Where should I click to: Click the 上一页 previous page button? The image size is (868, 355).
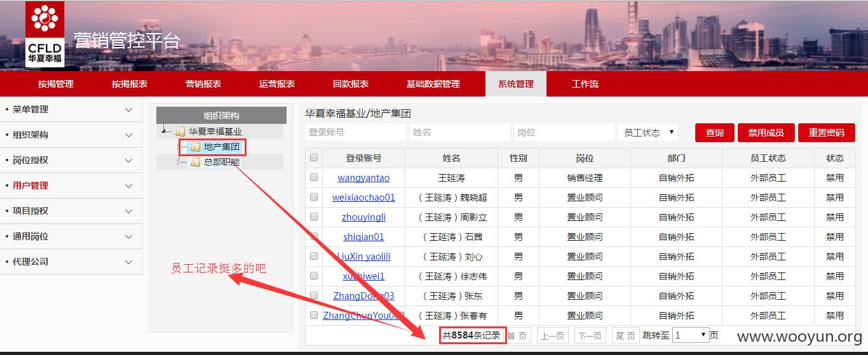pos(553,336)
